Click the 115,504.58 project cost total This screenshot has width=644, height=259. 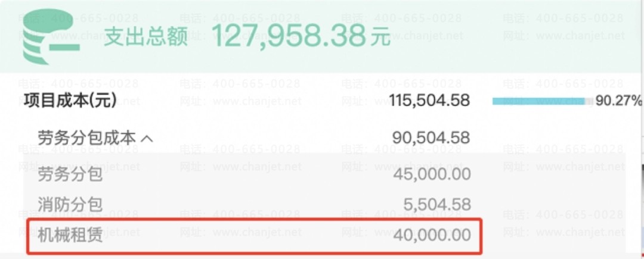[429, 101]
